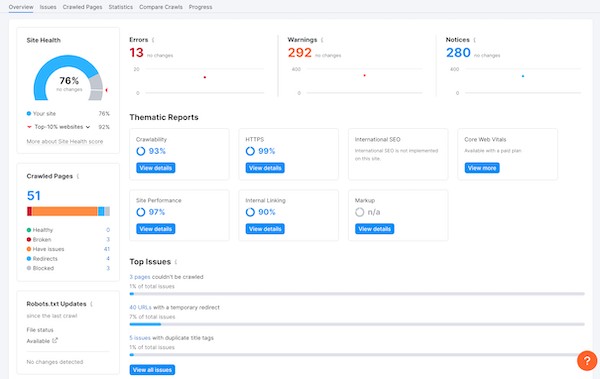
Task: Click the Site Health 76% gauge chart
Action: click(x=68, y=78)
